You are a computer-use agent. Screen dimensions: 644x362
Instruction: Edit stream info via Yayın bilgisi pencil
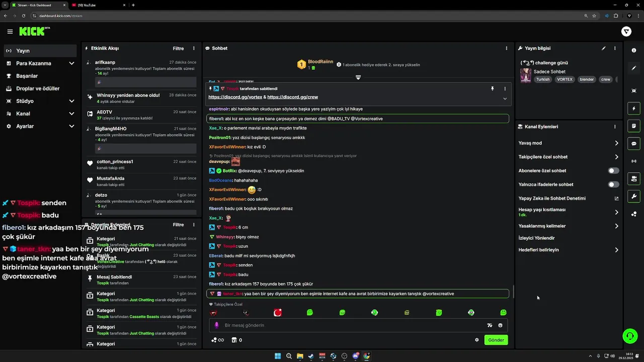[604, 48]
